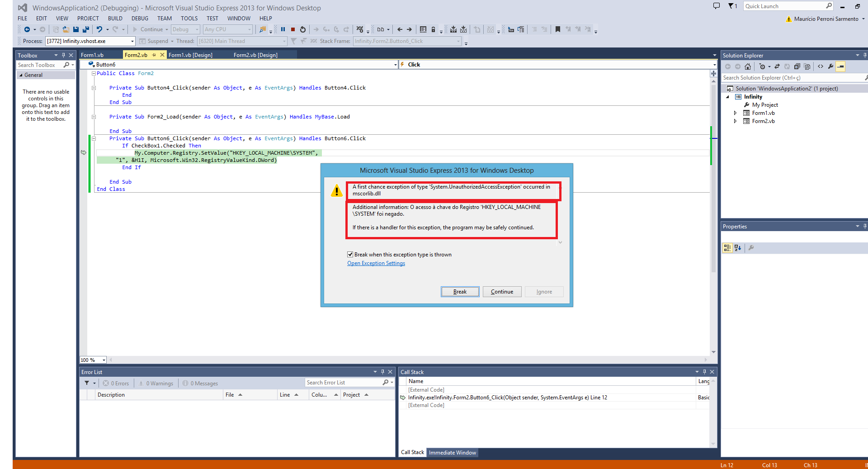Viewport: 868px width, 469px height.
Task: Pin the Toolbox panel
Action: (x=63, y=55)
